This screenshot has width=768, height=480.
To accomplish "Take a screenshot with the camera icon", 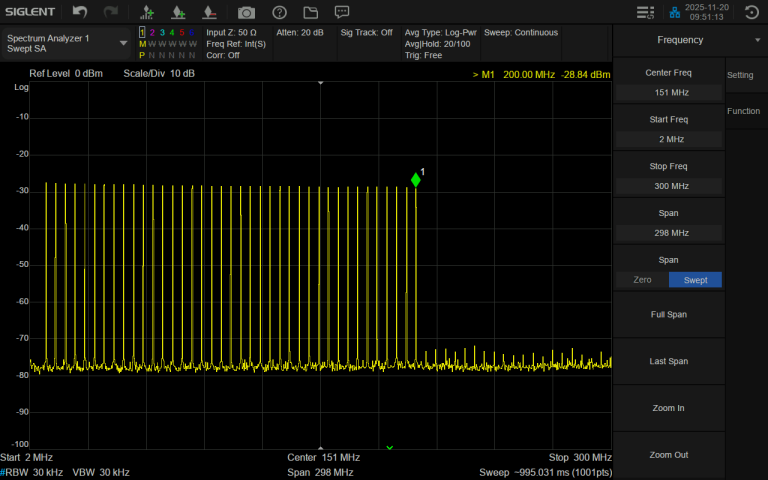I will point(246,12).
